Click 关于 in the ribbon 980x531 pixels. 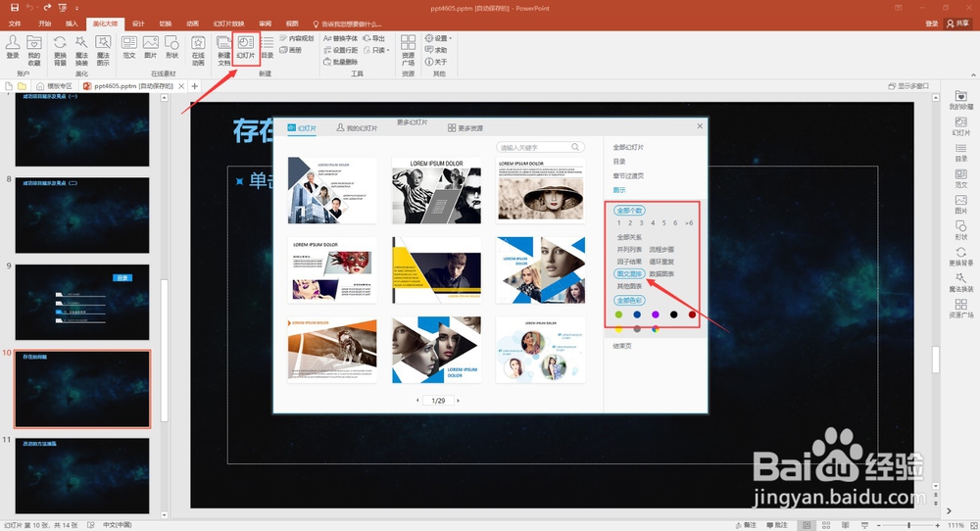click(436, 62)
